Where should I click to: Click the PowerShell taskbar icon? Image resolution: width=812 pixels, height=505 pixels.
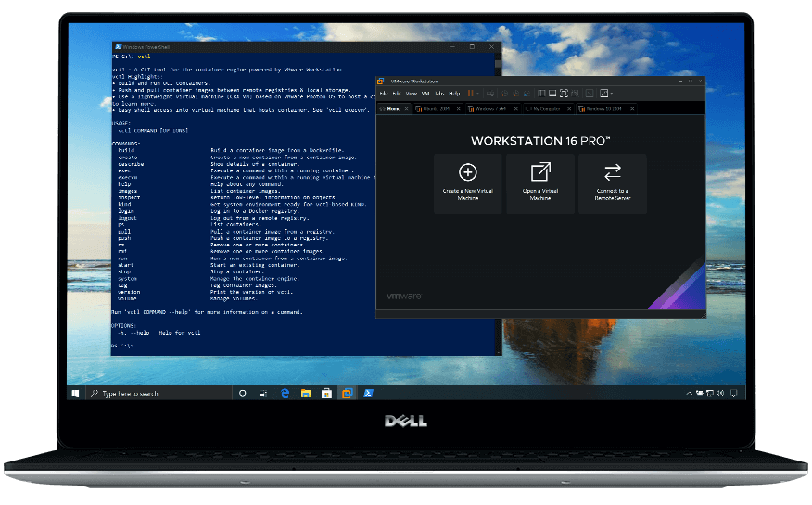click(368, 393)
